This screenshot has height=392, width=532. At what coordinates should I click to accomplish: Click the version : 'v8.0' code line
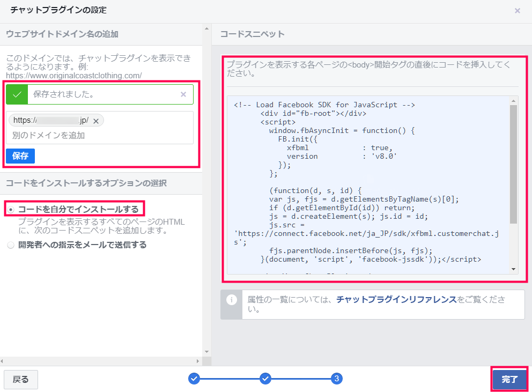(342, 157)
